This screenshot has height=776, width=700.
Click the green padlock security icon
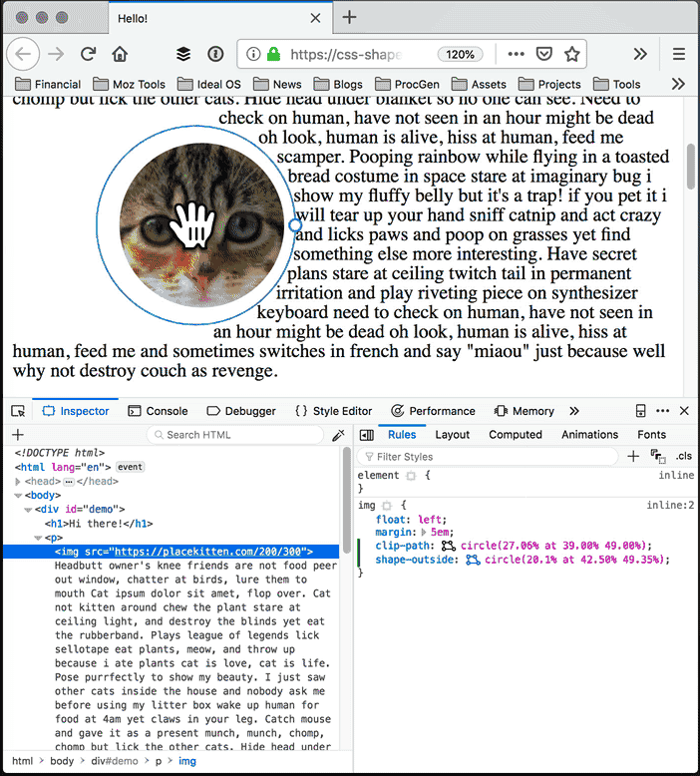(x=273, y=54)
